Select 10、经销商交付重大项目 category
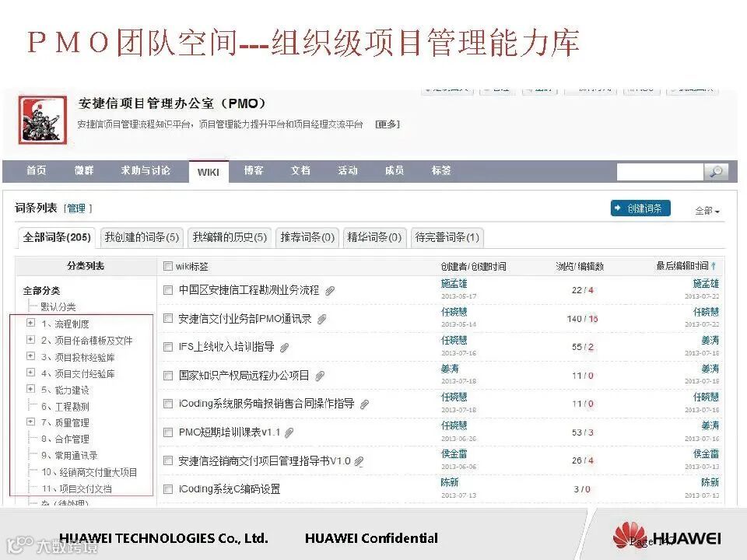 89,472
